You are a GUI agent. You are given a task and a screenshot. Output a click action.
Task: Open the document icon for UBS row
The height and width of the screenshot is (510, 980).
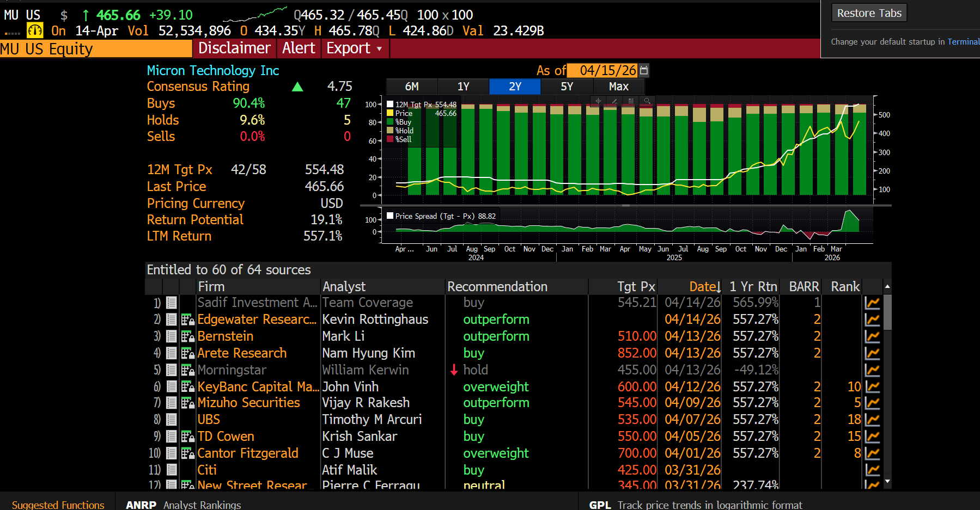(172, 420)
